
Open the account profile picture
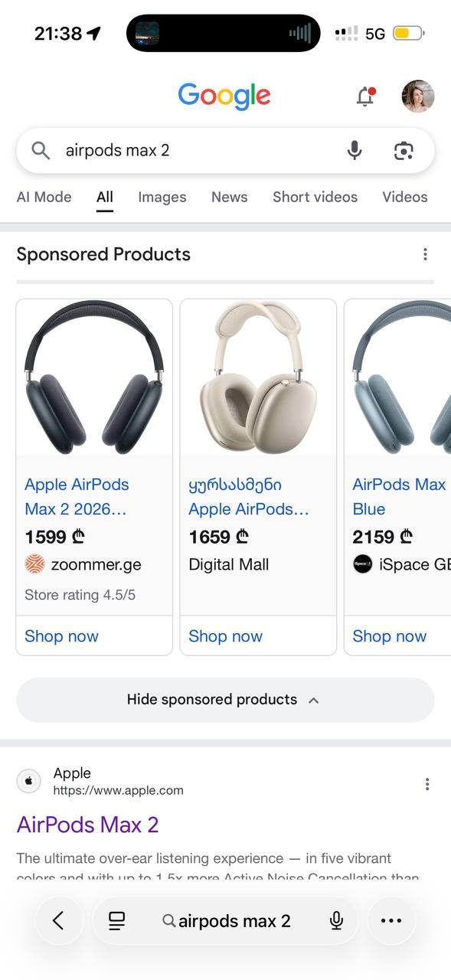pos(418,96)
